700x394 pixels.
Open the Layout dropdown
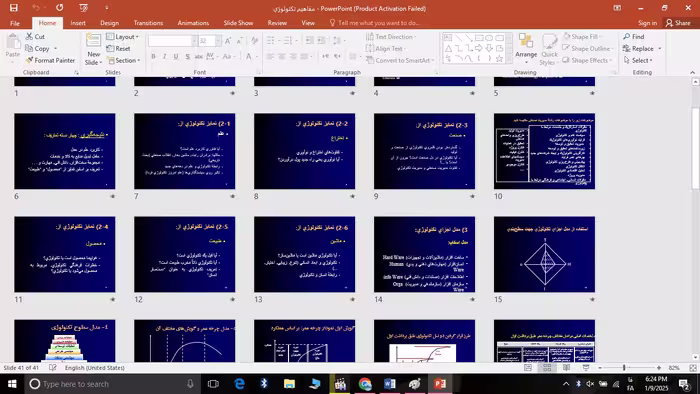(x=123, y=37)
